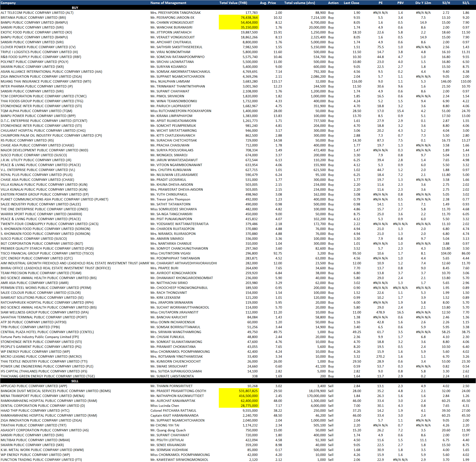Click RS PUBLIC COMPANY LIMITED (RS)
The width and height of the screenshot is (476, 462).
(27, 140)
